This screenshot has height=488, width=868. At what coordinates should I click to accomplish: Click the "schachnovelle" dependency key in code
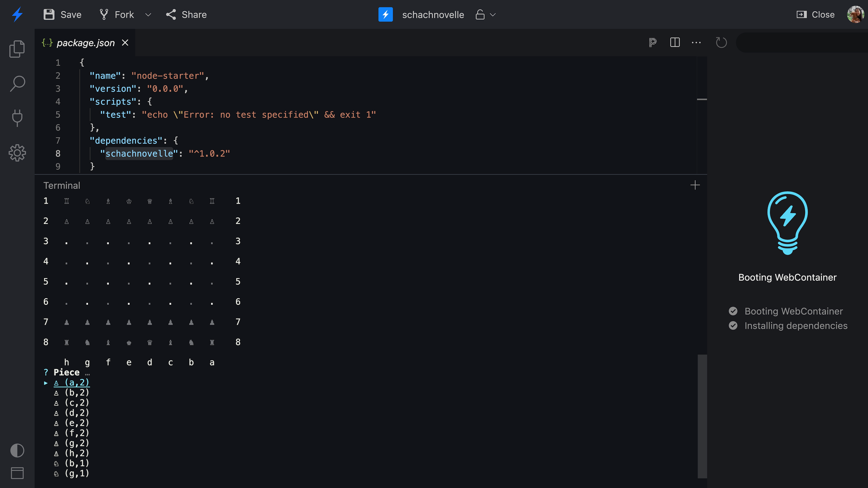(x=139, y=154)
